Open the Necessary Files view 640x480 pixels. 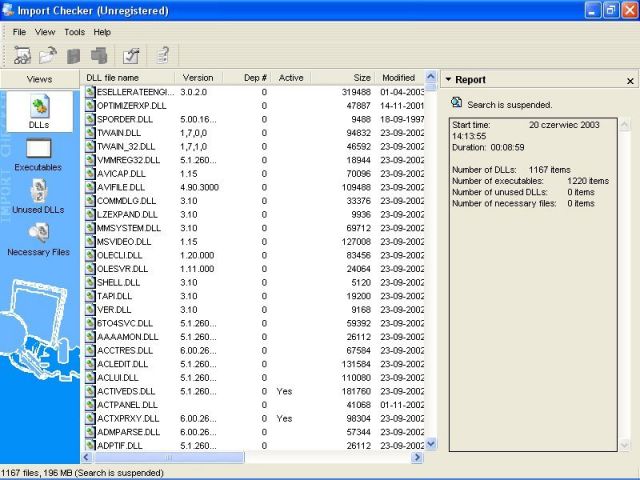tap(39, 239)
